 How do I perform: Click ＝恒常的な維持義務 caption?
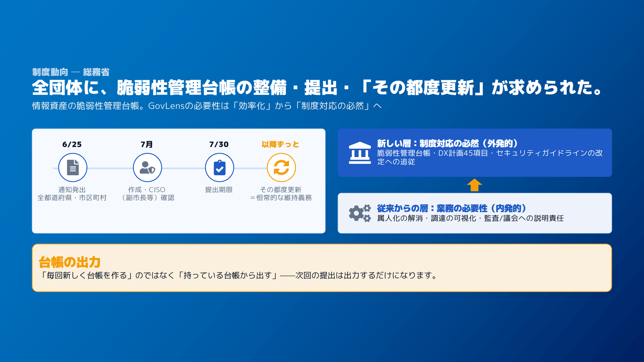(281, 198)
